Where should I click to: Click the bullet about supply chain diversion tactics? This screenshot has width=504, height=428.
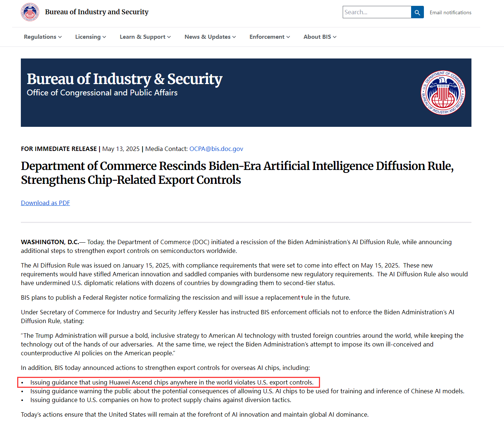(x=161, y=400)
